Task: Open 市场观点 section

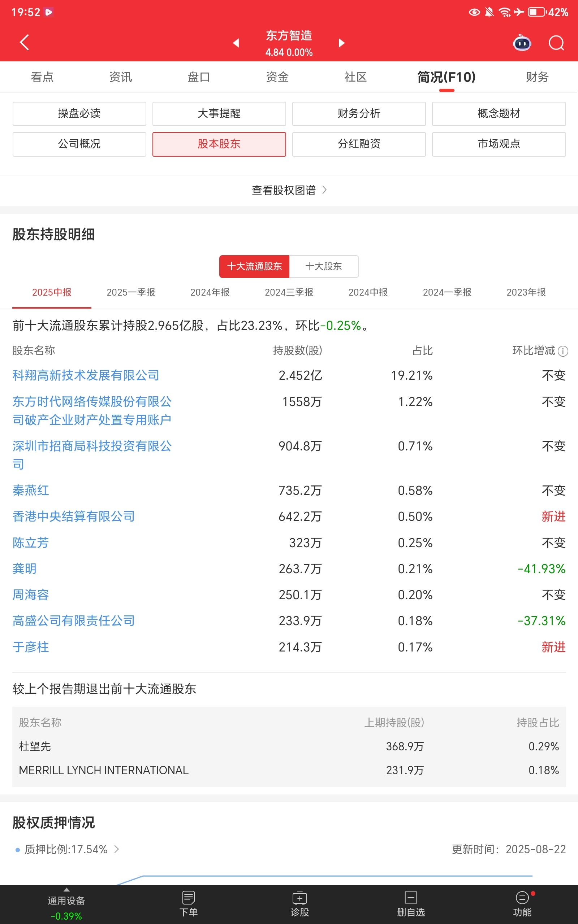Action: click(x=499, y=144)
